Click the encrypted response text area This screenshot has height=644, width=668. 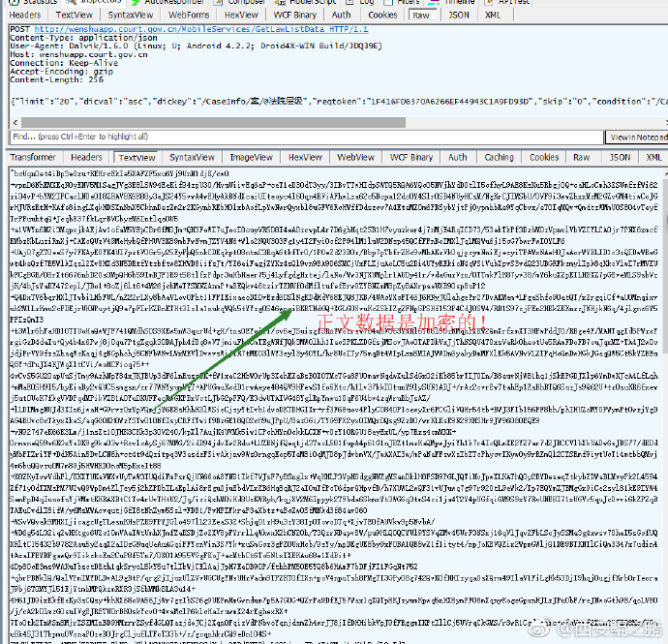pos(335,405)
